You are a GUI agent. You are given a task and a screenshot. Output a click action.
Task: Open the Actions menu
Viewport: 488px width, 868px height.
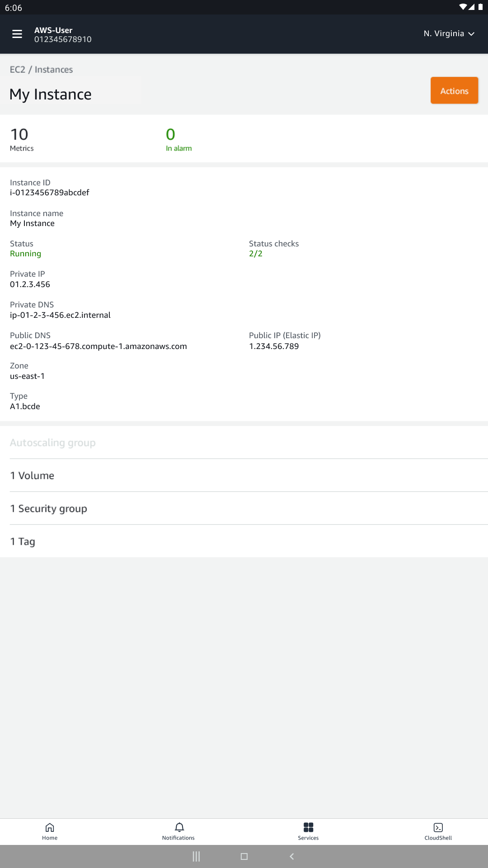click(x=454, y=90)
